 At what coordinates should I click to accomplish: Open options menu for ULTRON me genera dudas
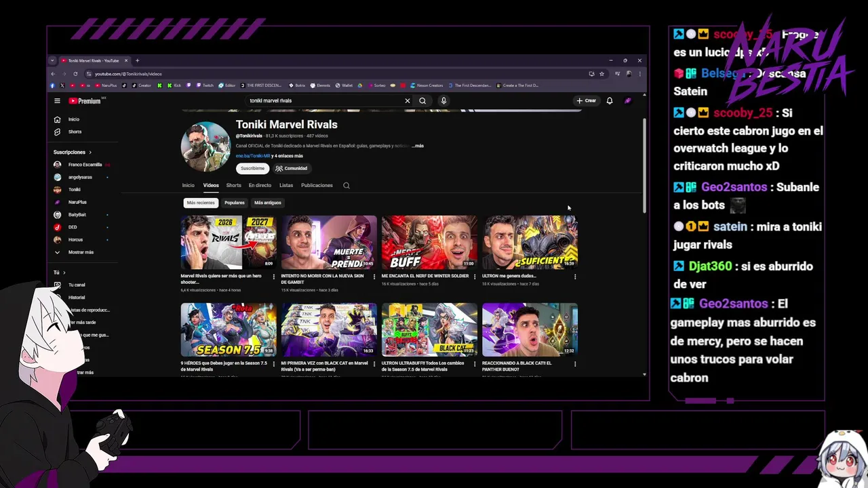(x=575, y=277)
